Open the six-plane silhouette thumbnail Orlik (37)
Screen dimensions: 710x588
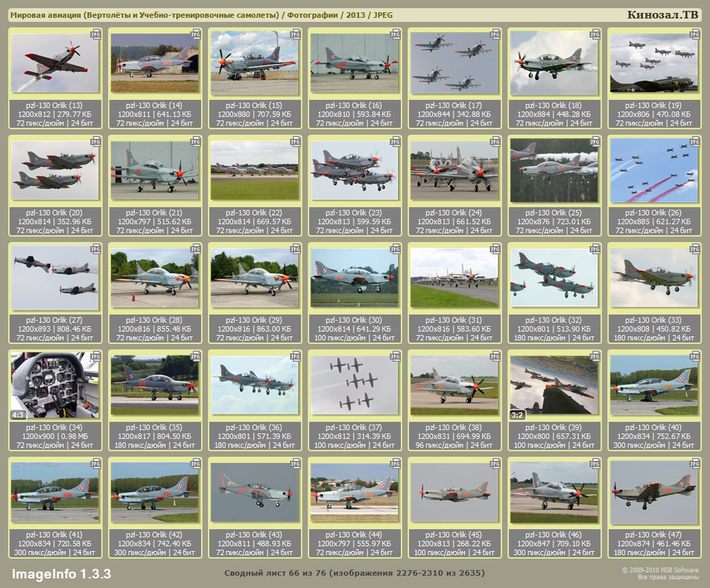[x=354, y=385]
